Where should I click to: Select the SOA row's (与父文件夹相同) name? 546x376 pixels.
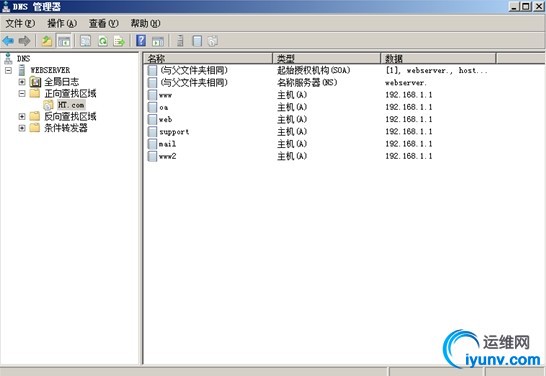[x=194, y=70]
